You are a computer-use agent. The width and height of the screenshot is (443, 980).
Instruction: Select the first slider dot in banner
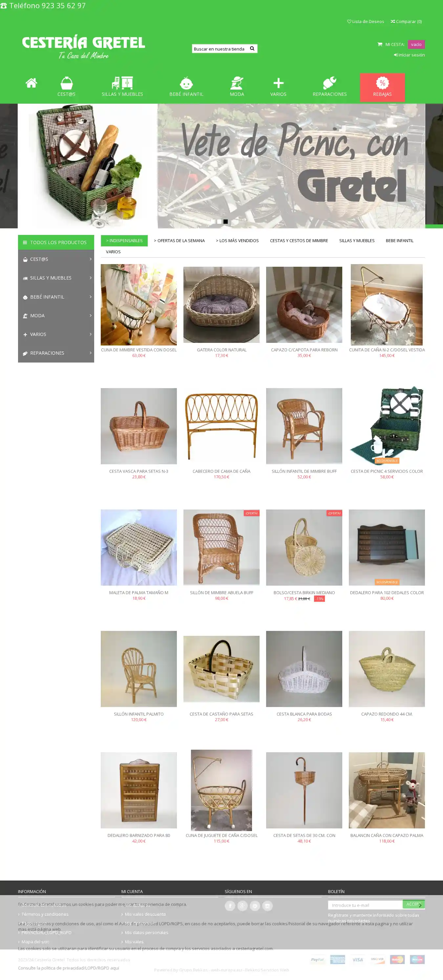(213, 221)
